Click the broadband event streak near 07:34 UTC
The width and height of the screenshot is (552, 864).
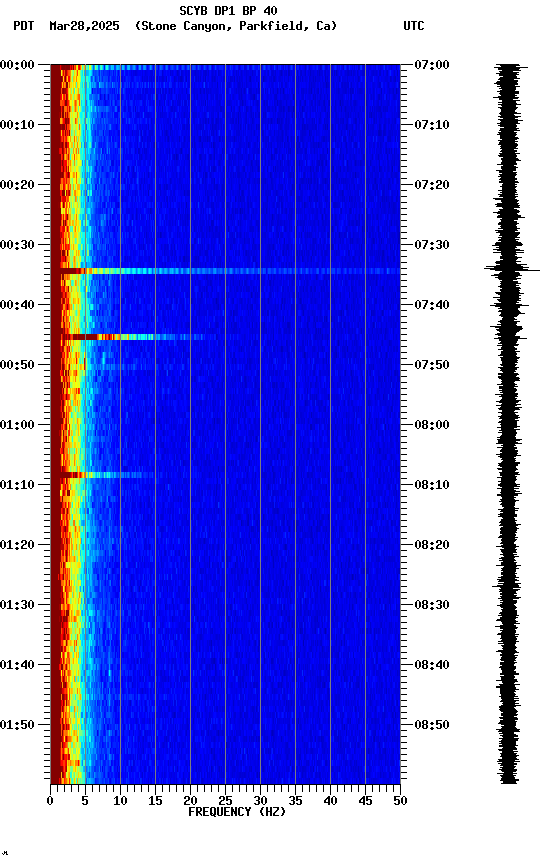pos(225,271)
